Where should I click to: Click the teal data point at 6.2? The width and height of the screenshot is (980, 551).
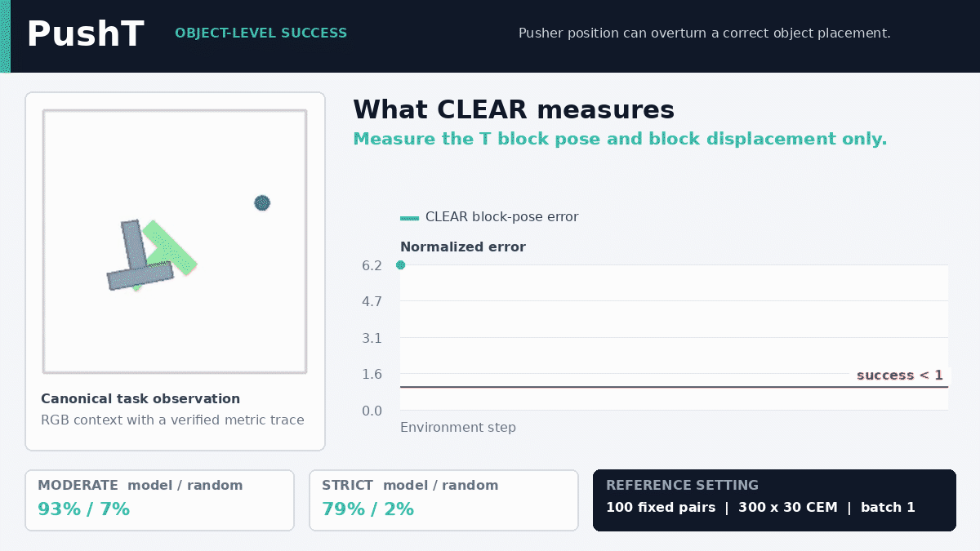(400, 264)
